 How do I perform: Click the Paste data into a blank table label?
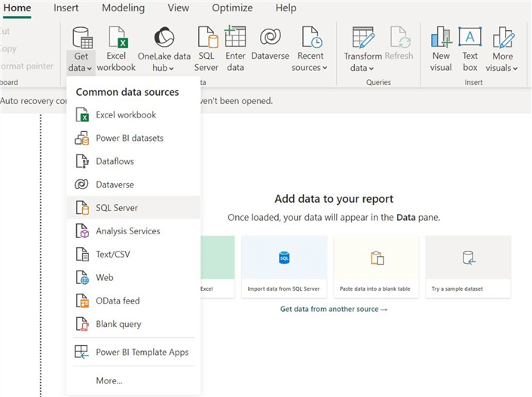coord(375,289)
